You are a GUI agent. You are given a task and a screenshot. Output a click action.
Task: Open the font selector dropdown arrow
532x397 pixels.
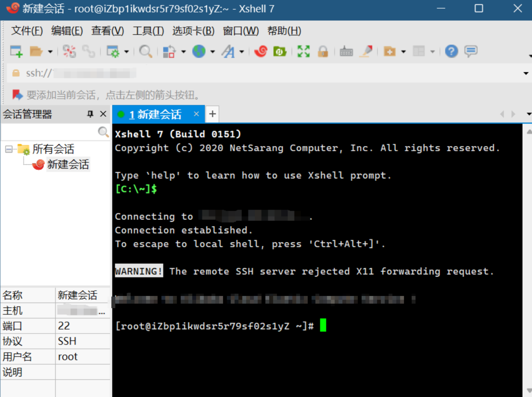click(241, 51)
